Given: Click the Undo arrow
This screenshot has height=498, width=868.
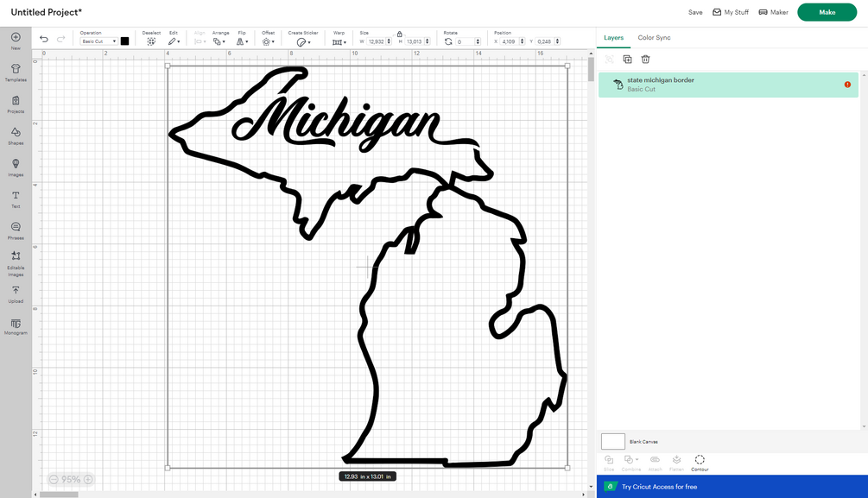Looking at the screenshot, I should [x=44, y=39].
